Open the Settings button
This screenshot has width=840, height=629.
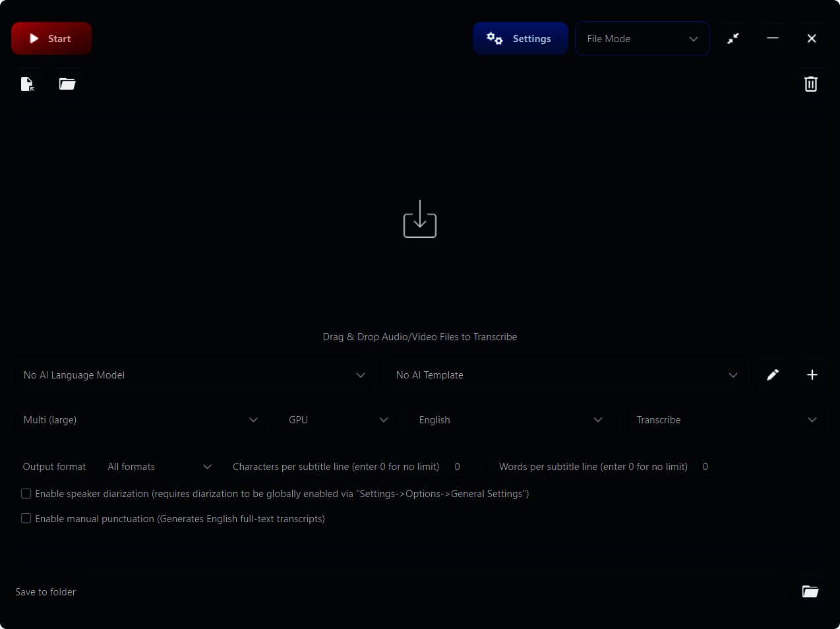coord(520,39)
